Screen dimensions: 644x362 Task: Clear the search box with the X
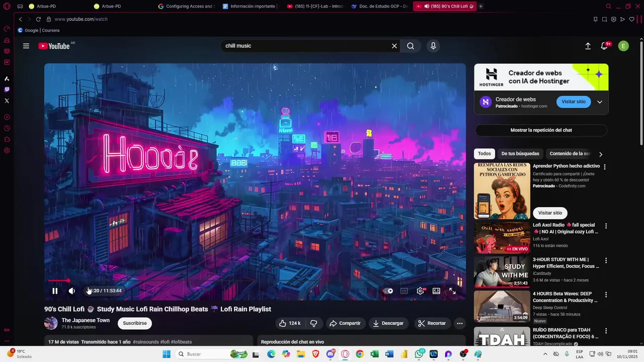pos(394,46)
